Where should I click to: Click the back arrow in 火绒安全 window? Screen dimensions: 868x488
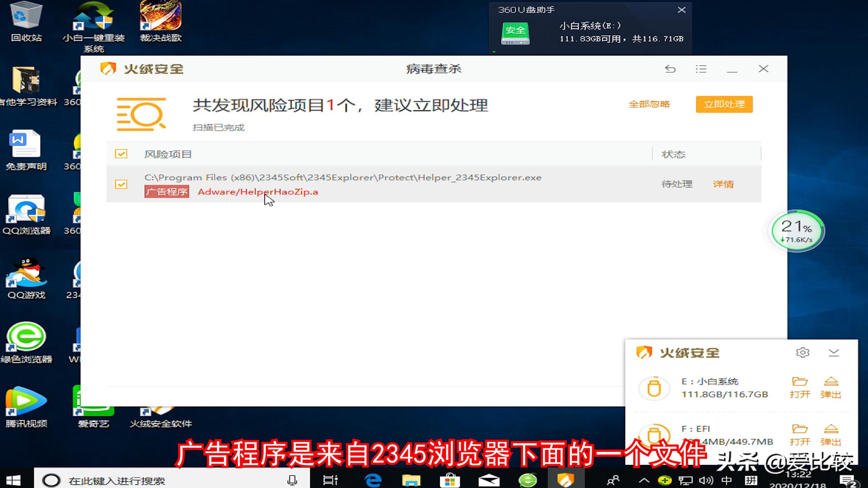click(x=670, y=69)
